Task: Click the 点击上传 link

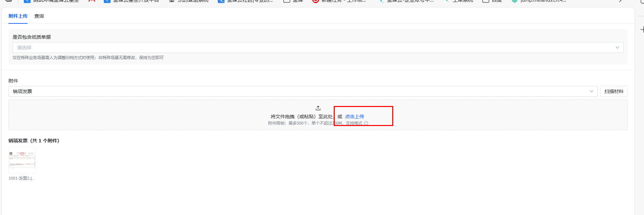Action: [354, 117]
